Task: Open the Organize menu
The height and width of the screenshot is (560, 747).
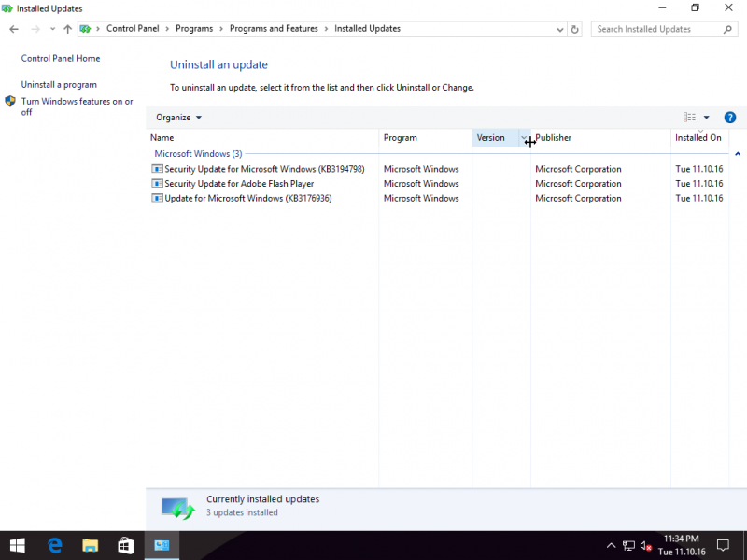Action: click(x=178, y=118)
